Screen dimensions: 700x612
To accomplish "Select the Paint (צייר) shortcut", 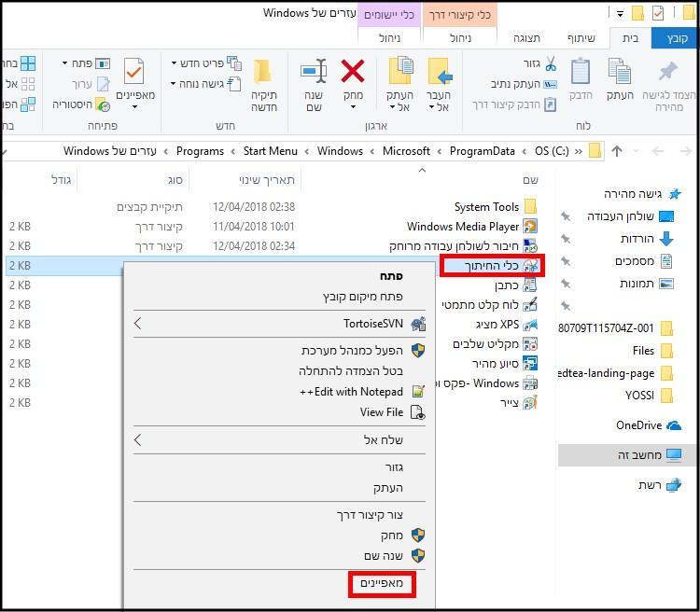I will [x=518, y=403].
